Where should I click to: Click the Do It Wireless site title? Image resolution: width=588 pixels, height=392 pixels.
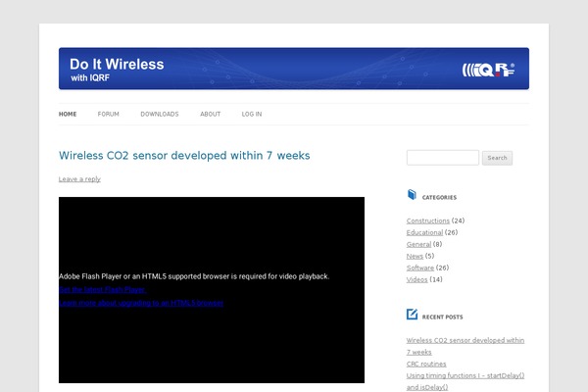(x=117, y=64)
